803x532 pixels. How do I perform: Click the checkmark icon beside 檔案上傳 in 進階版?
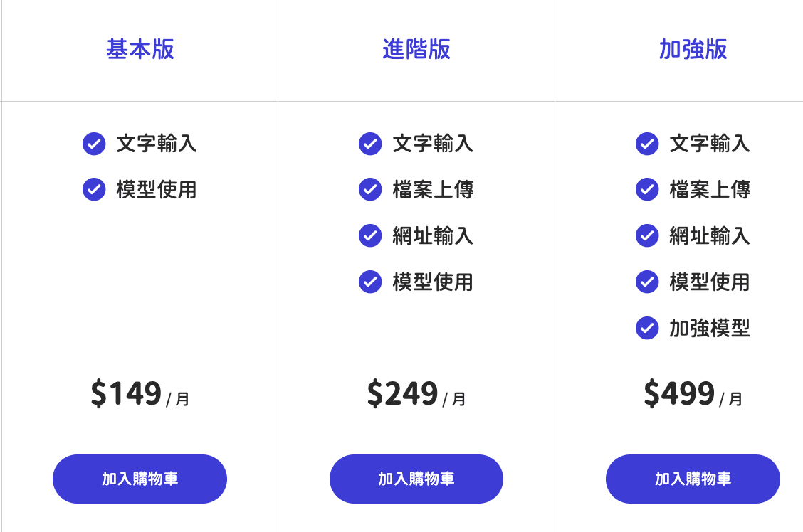tap(370, 190)
